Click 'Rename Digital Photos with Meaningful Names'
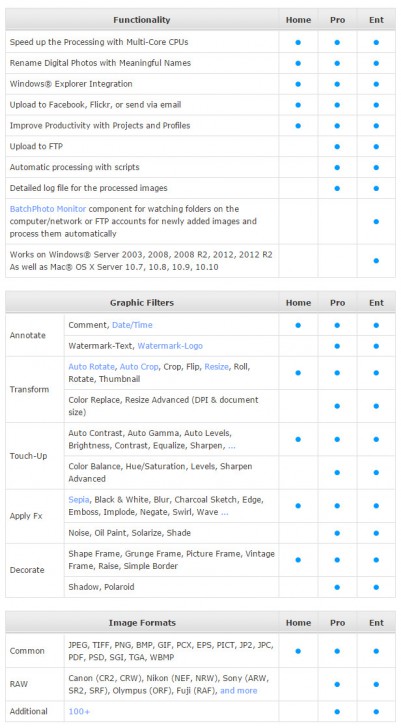The height and width of the screenshot is (728, 401). click(100, 63)
